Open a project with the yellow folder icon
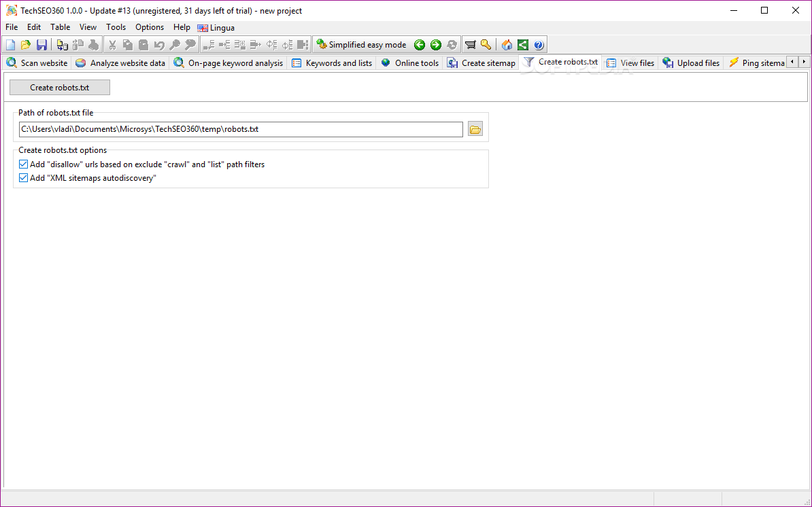This screenshot has height=507, width=812. (x=26, y=45)
